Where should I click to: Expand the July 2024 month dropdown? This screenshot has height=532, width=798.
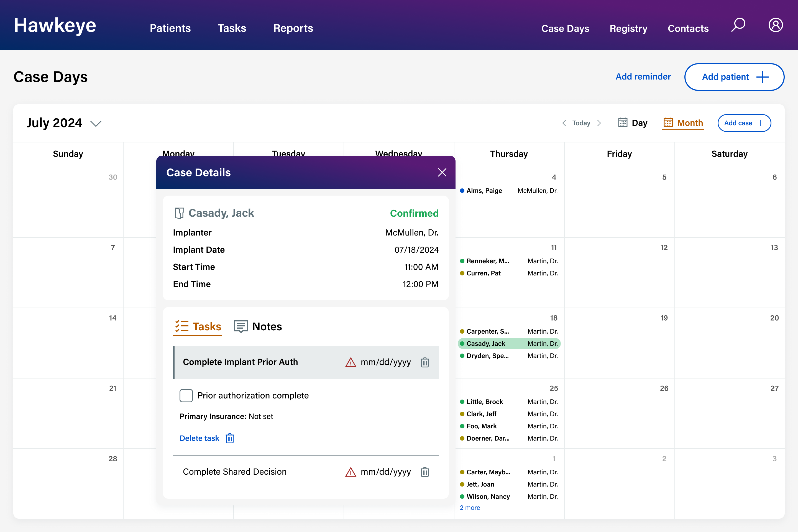tap(96, 124)
